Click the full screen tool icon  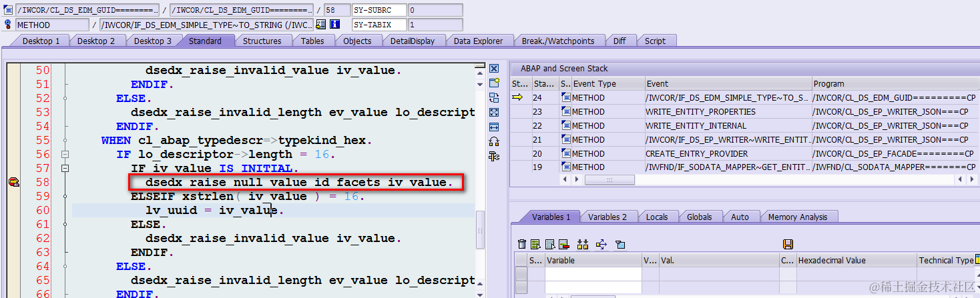[x=494, y=112]
